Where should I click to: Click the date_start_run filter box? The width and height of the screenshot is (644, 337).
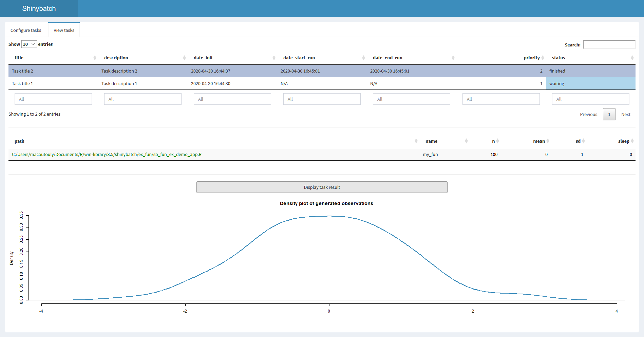tap(322, 99)
